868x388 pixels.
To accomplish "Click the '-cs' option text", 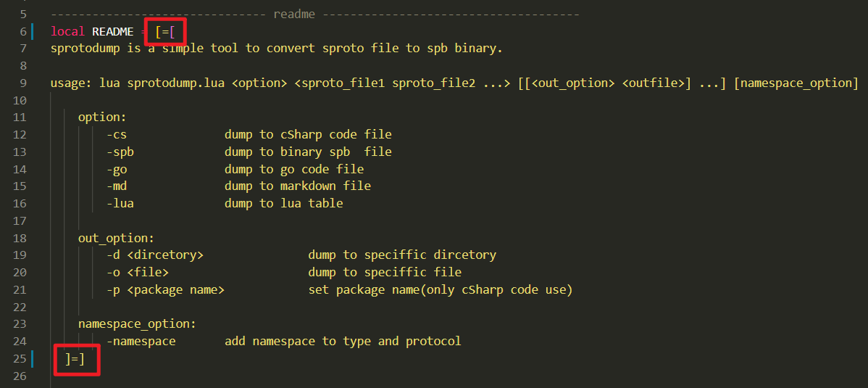I will (x=117, y=134).
